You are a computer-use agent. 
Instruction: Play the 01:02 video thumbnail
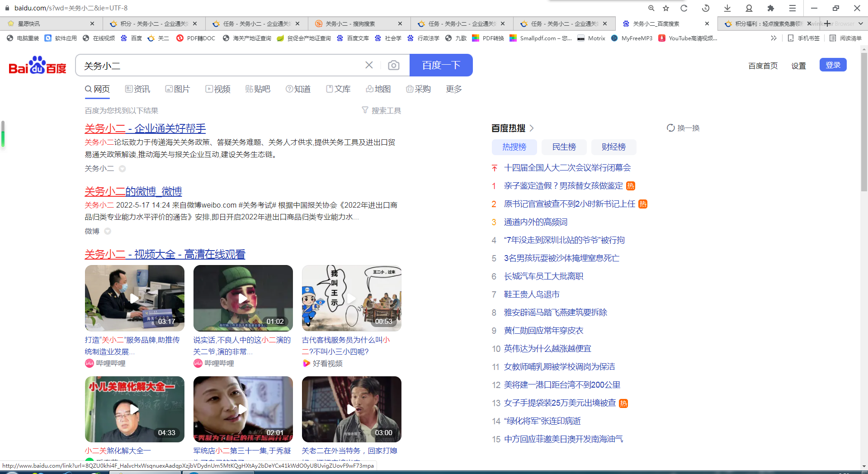[x=243, y=298]
